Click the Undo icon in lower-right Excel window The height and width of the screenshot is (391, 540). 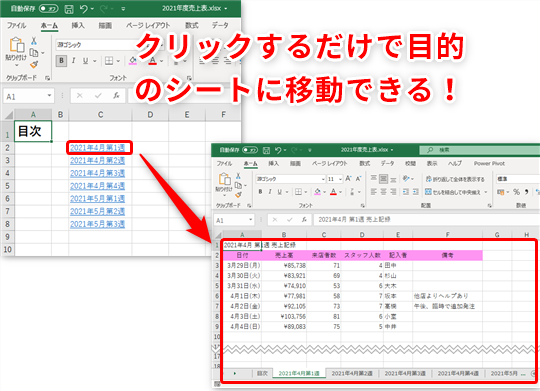pyautogui.click(x=278, y=150)
